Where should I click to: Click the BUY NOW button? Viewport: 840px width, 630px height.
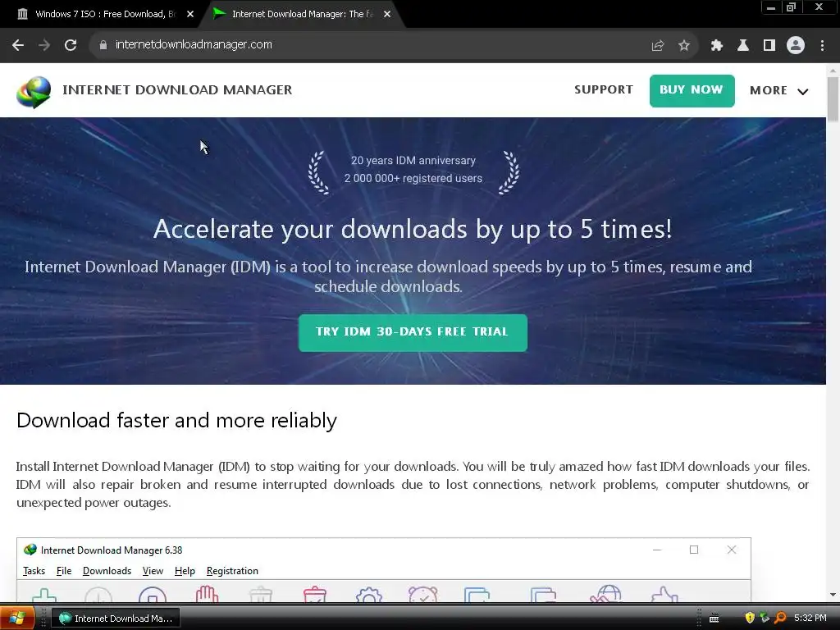pos(692,90)
